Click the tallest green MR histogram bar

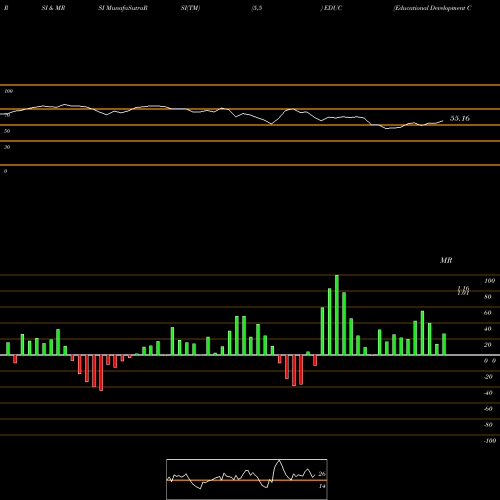tap(337, 315)
